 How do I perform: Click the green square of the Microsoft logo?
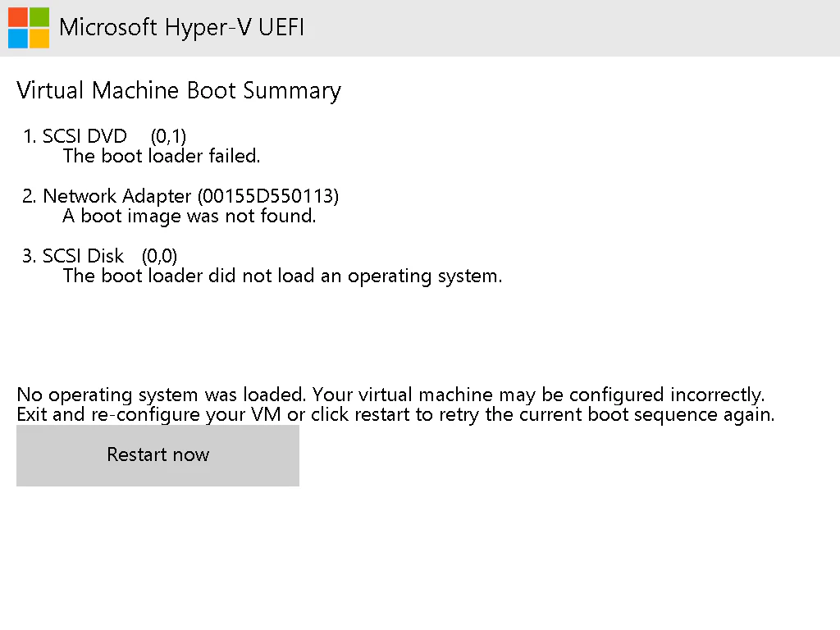coord(39,16)
